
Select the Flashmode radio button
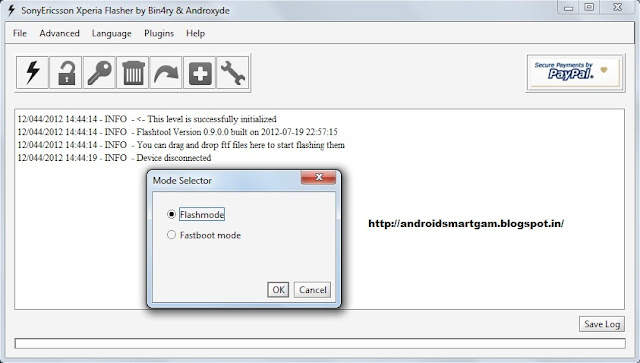pos(171,214)
